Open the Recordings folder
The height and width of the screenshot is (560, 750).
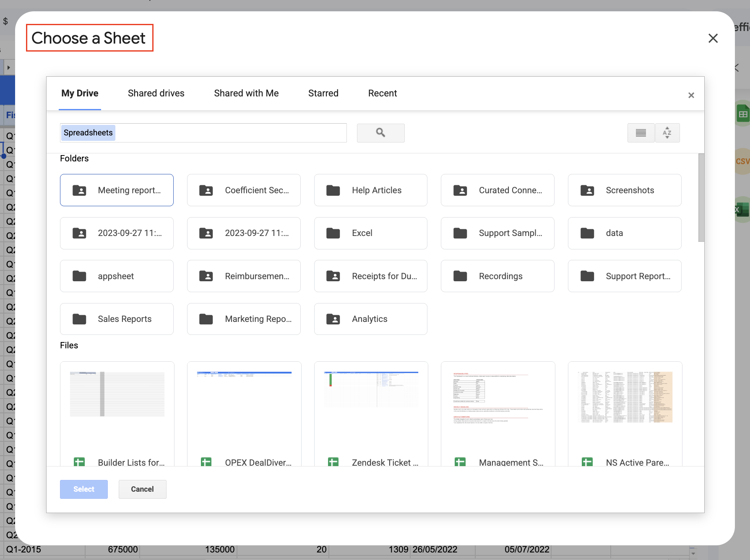[497, 276]
